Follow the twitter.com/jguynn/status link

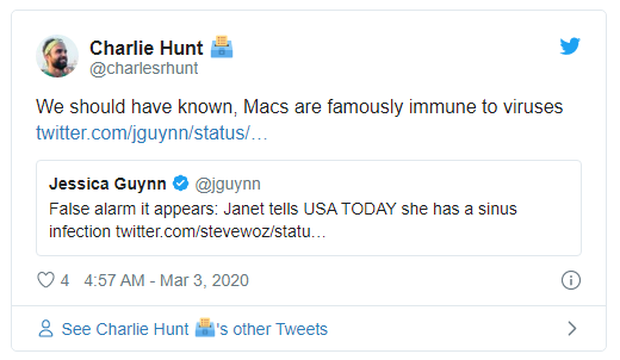pos(152,133)
